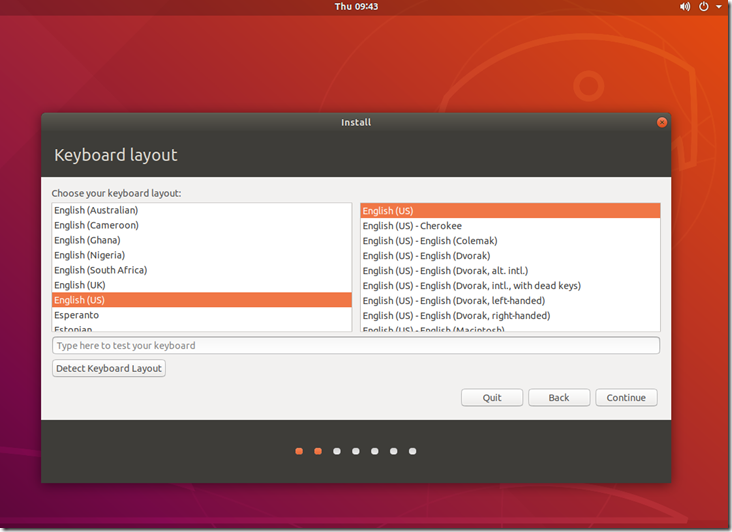Click the Back button
The width and height of the screenshot is (732, 532).
(x=559, y=398)
